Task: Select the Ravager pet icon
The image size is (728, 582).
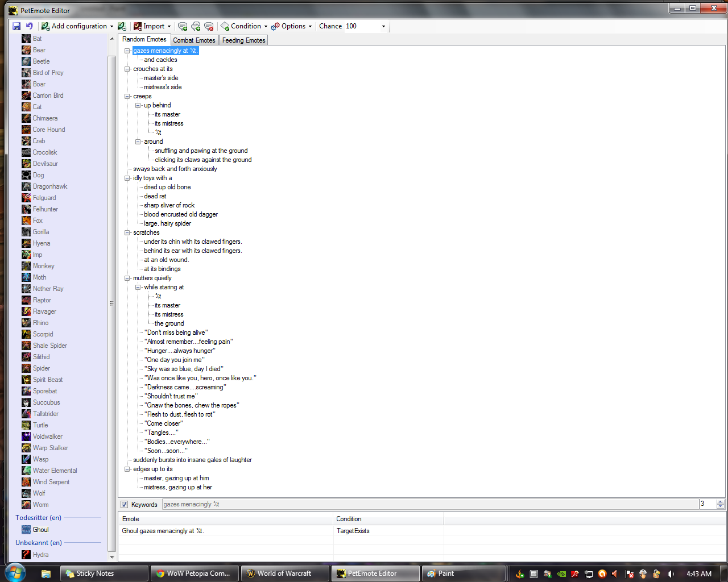Action: coord(26,311)
